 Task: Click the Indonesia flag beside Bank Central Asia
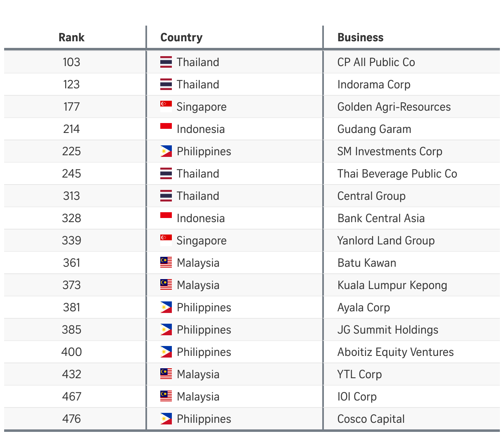pos(166,218)
